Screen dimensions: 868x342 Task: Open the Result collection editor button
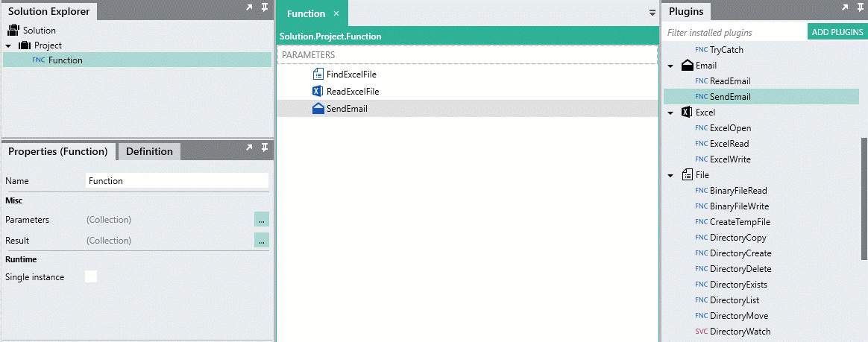pos(261,240)
